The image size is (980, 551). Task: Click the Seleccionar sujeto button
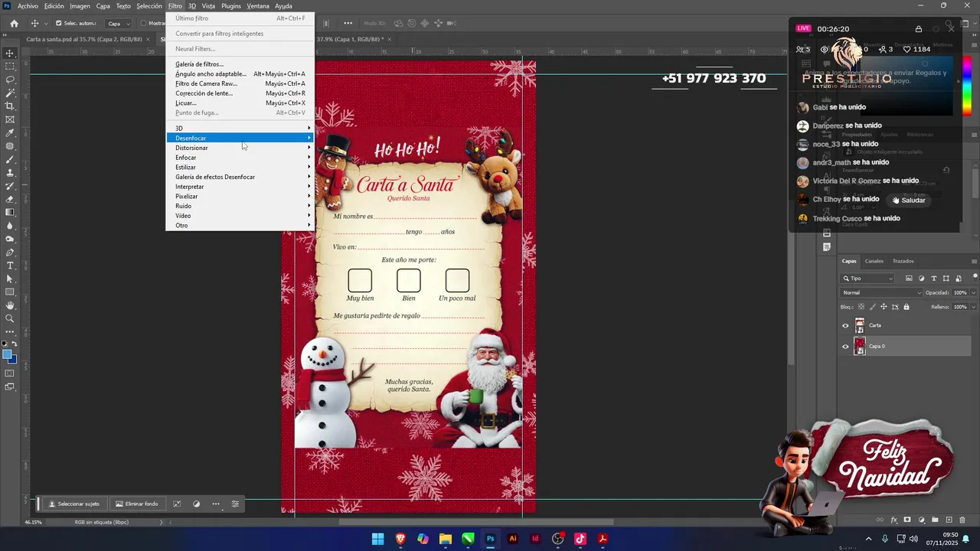pyautogui.click(x=74, y=504)
